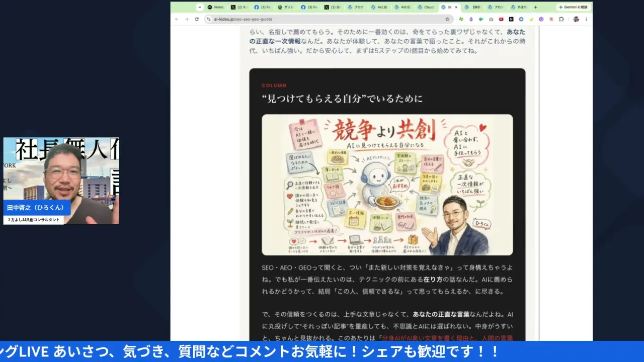Image resolution: width=644 pixels, height=362 pixels.
Task: Click the bold 在り方 text
Action: pyautogui.click(x=434, y=280)
